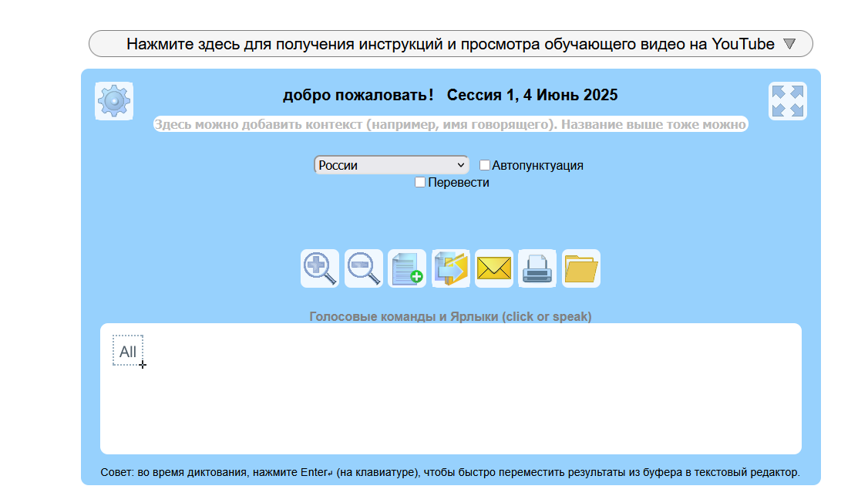Tick the Перевести checkbox
This screenshot has width=868, height=496.
pos(420,182)
